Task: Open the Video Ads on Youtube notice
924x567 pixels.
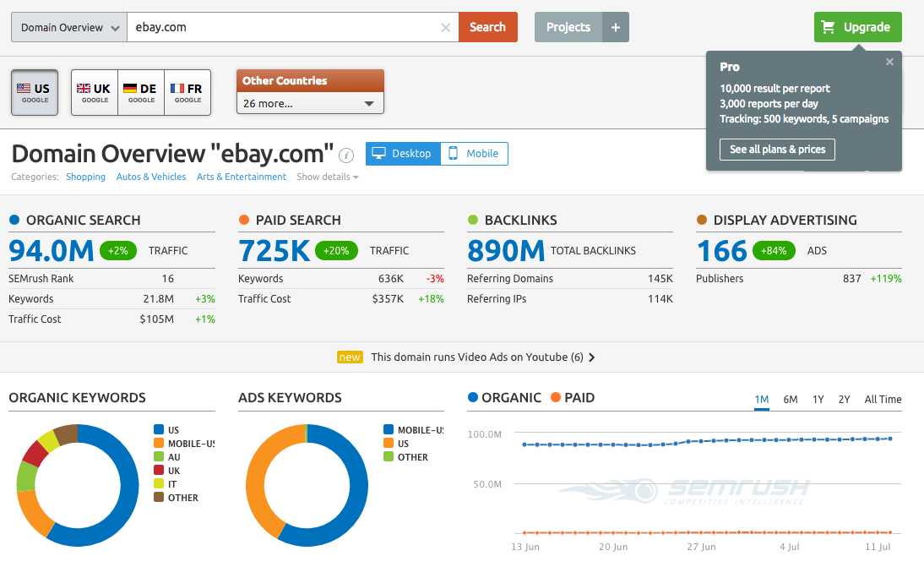Action: tap(476, 357)
